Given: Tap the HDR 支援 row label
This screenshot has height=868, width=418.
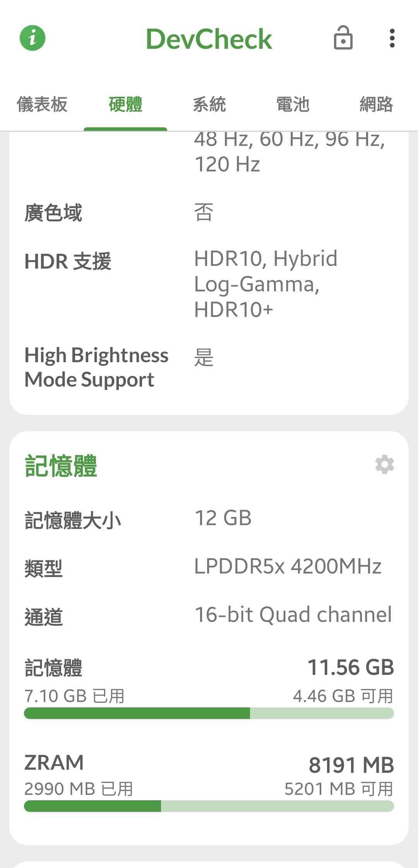Looking at the screenshot, I should [x=68, y=261].
